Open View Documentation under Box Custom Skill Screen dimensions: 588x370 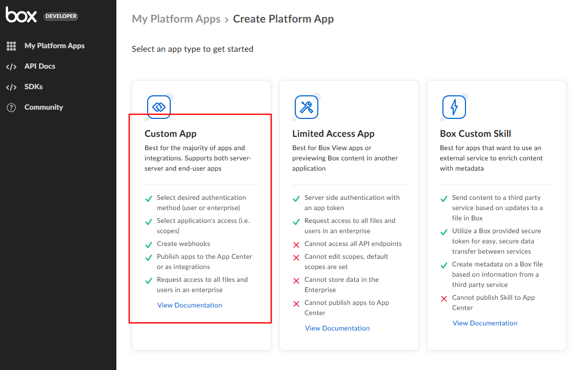(x=485, y=323)
